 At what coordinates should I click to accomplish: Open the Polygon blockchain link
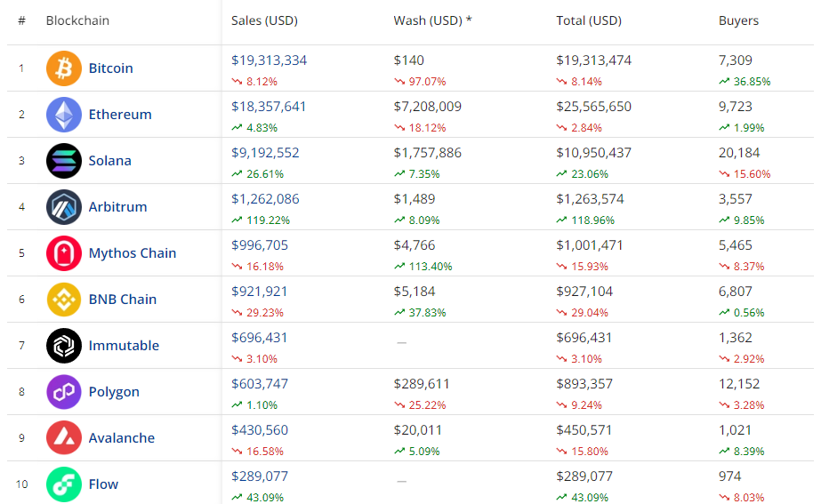pos(114,392)
